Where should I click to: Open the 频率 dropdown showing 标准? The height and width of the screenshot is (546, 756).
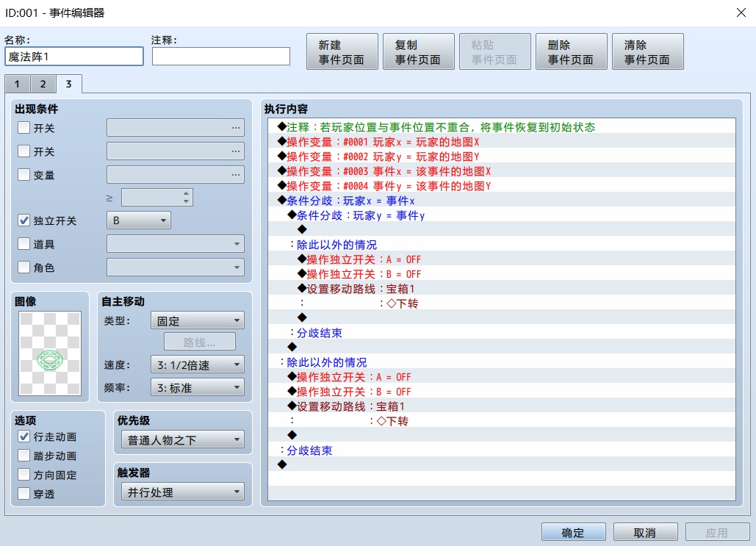[198, 387]
